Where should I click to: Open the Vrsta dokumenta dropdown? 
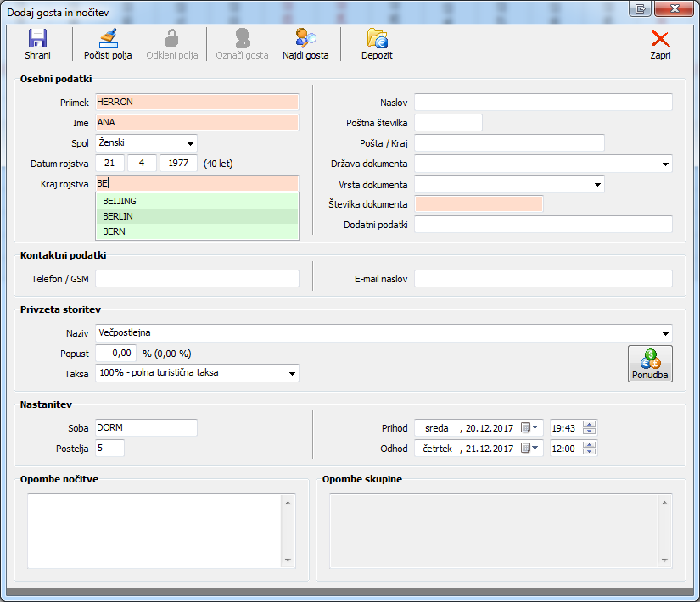coord(596,184)
